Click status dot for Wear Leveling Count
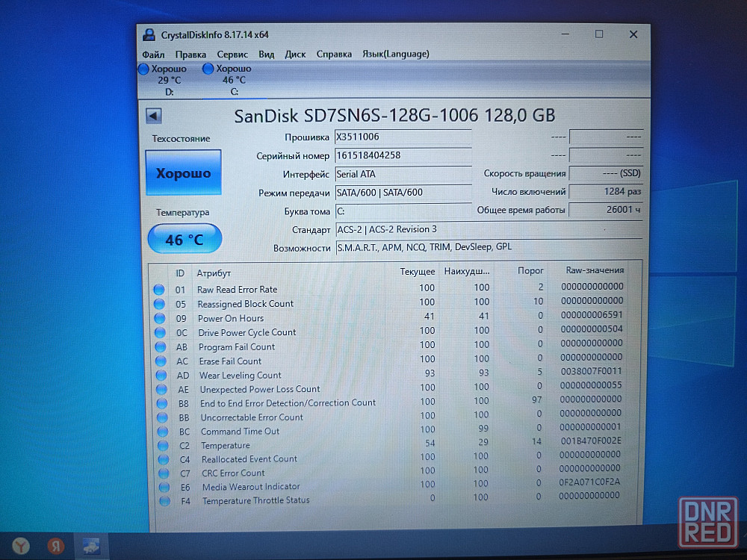The image size is (747, 560). point(161,375)
